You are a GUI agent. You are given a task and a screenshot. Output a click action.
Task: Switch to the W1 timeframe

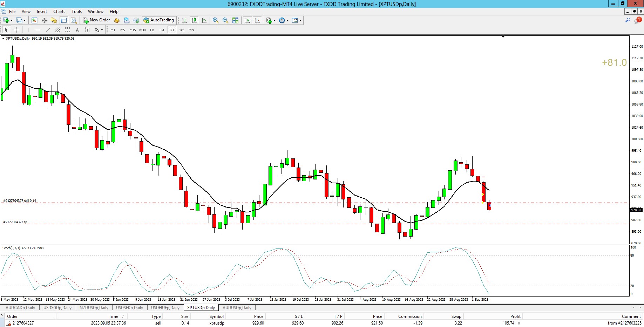click(x=182, y=30)
